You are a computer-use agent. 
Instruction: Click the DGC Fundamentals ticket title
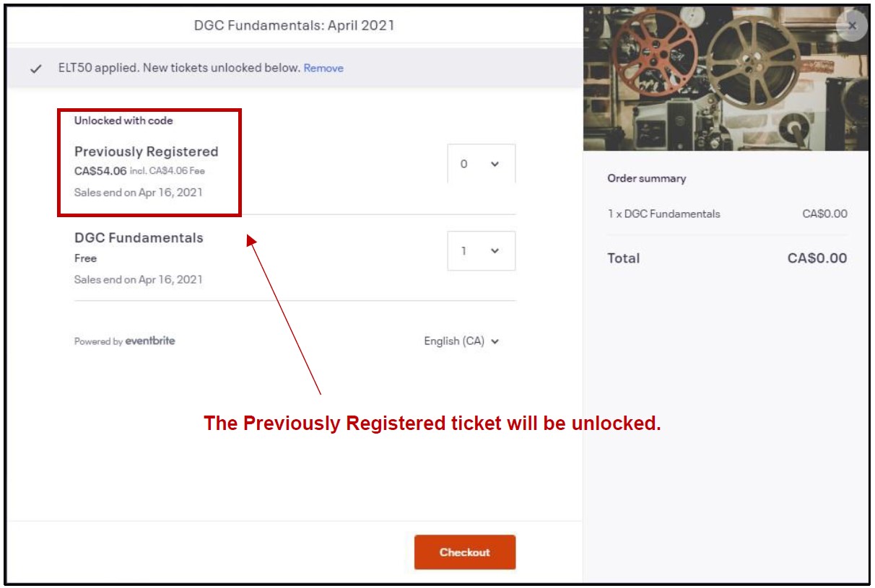[139, 237]
